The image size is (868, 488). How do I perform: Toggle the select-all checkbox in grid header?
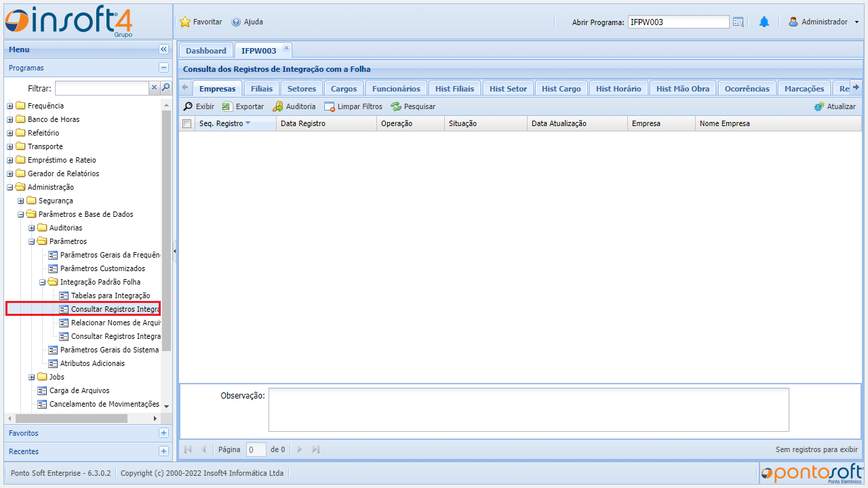[x=187, y=123]
